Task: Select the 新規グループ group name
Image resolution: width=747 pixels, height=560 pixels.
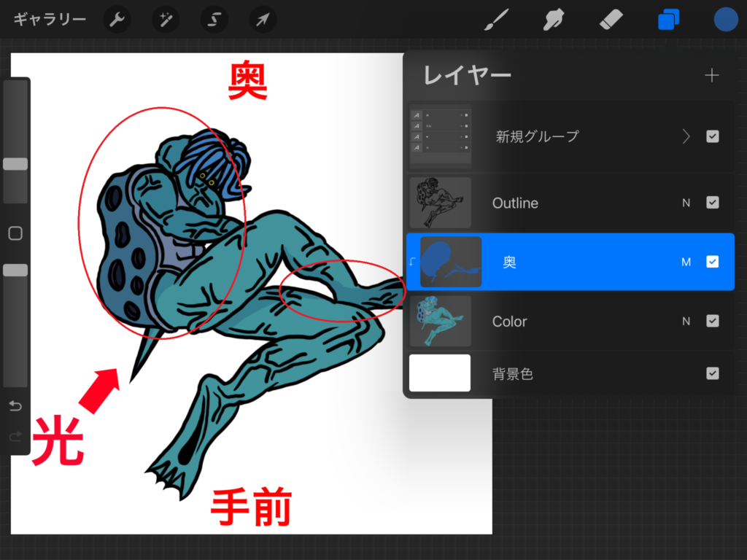Action: [x=538, y=136]
